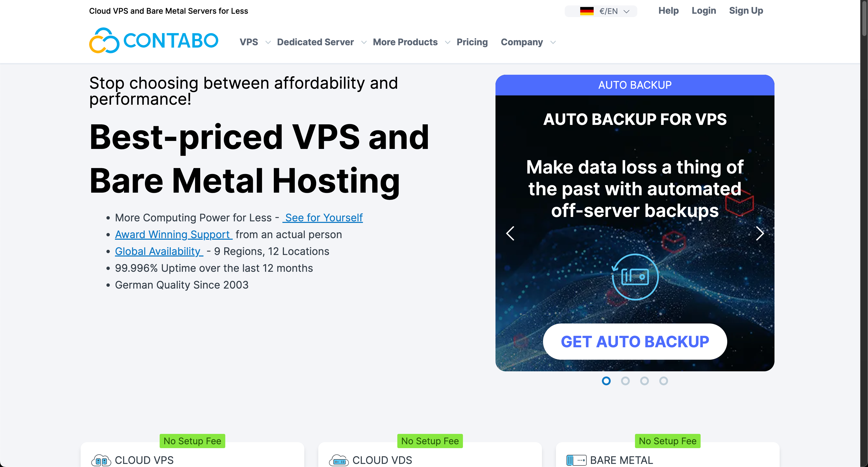Open the Pricing menu item
This screenshot has height=467, width=868.
click(472, 42)
